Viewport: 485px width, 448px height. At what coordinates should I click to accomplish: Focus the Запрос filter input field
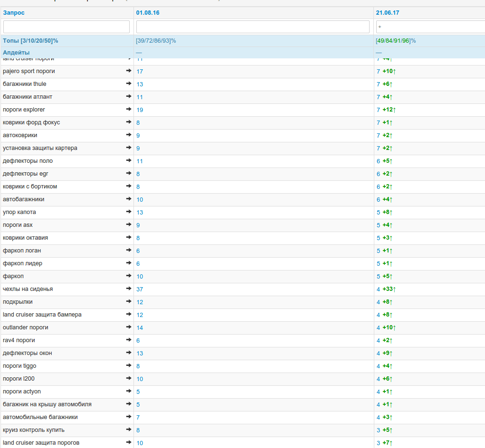click(67, 27)
